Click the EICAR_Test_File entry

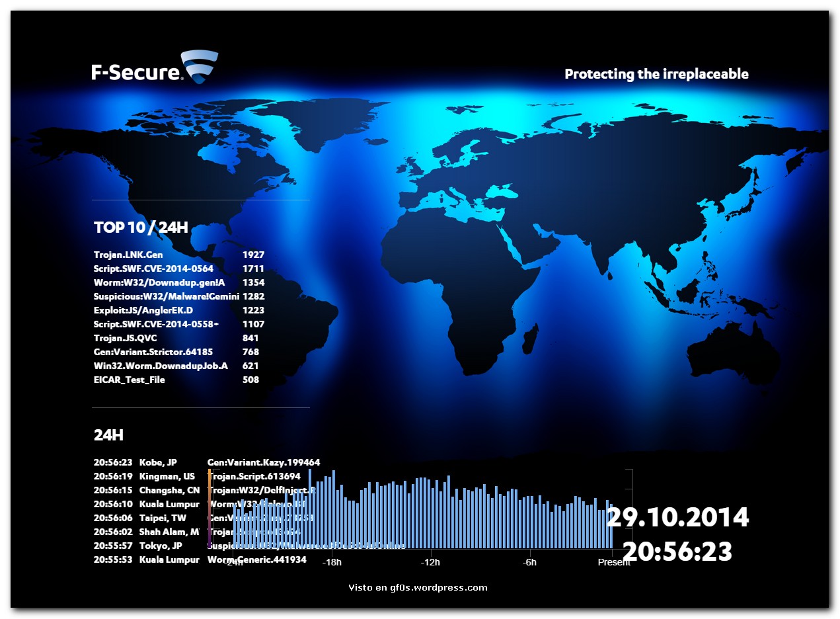point(130,380)
